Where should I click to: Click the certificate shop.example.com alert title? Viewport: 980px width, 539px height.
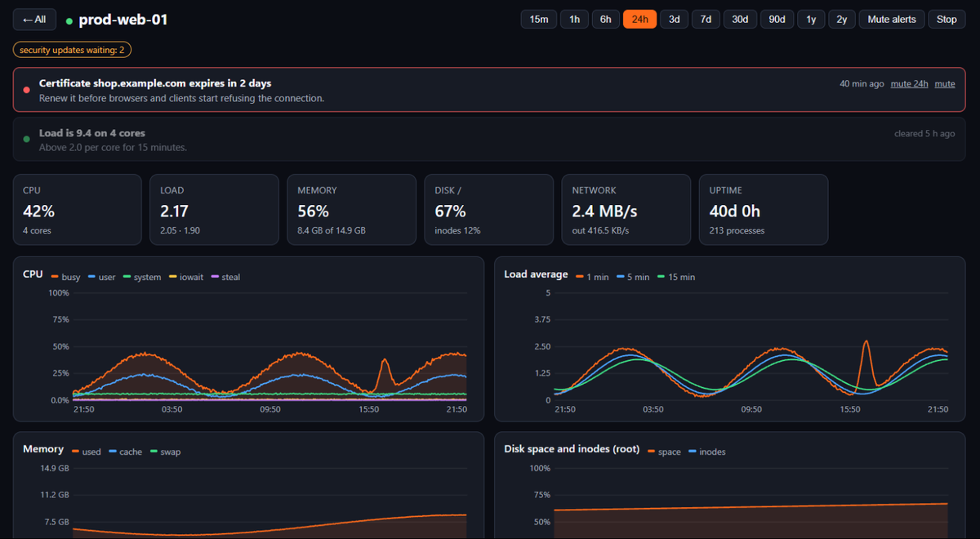(x=155, y=83)
